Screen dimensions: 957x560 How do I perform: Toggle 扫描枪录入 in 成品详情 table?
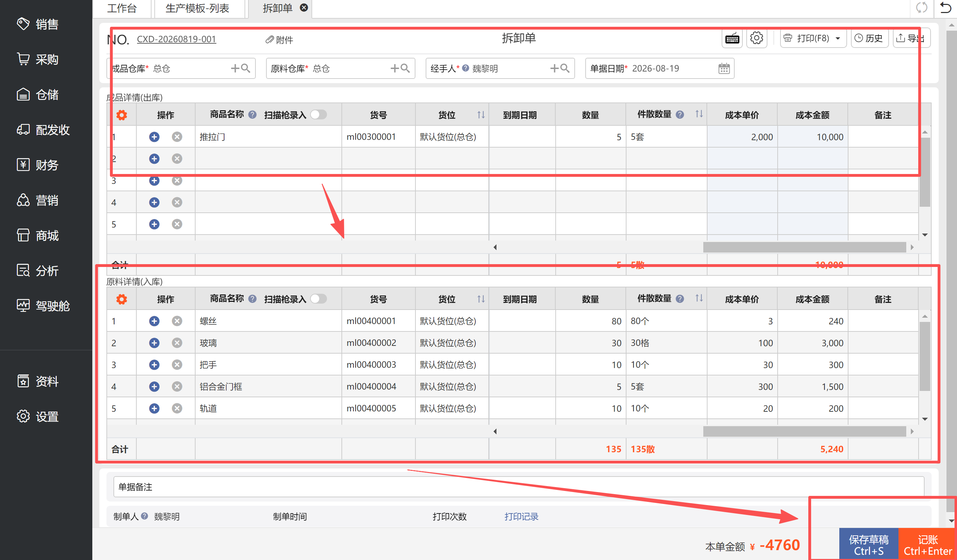click(x=318, y=114)
